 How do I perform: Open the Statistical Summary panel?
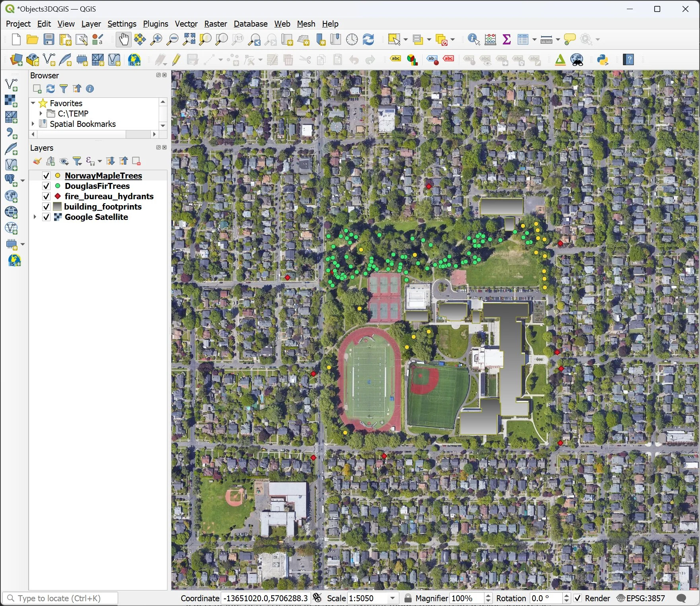pos(506,39)
